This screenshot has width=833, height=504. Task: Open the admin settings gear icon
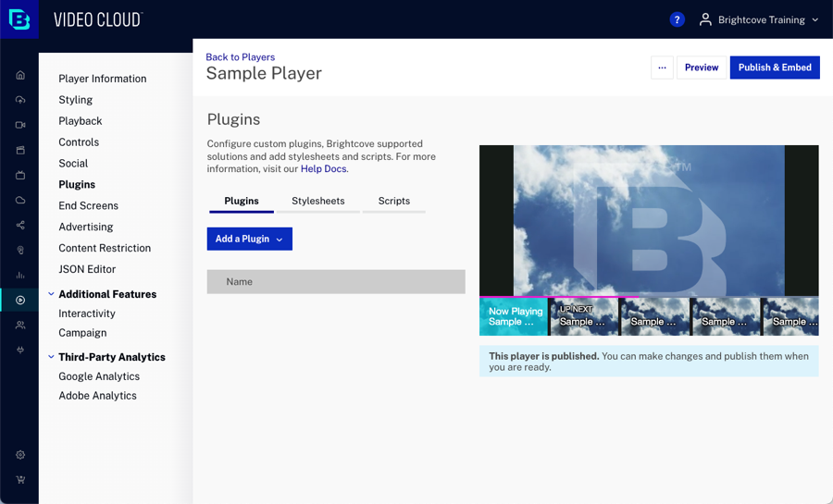pyautogui.click(x=20, y=455)
